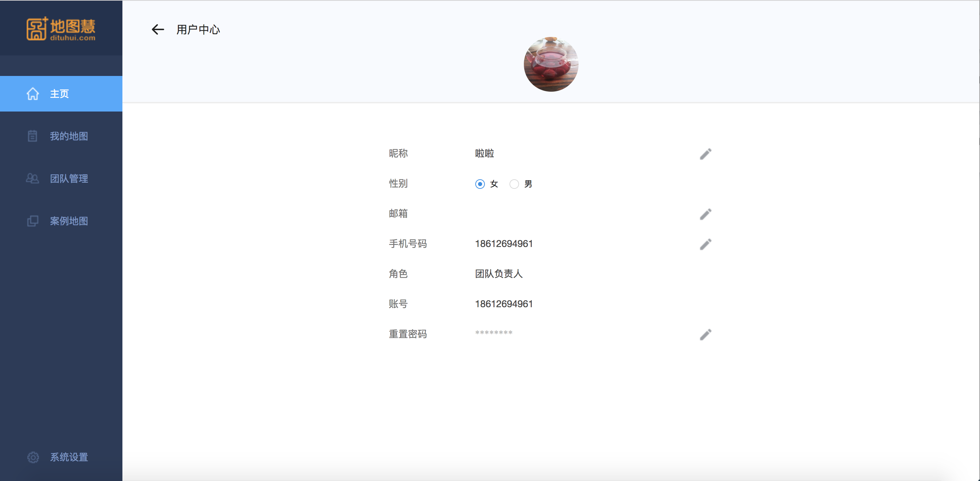Click the 地图慧 dituhui.com logo
980x481 pixels.
[x=61, y=28]
